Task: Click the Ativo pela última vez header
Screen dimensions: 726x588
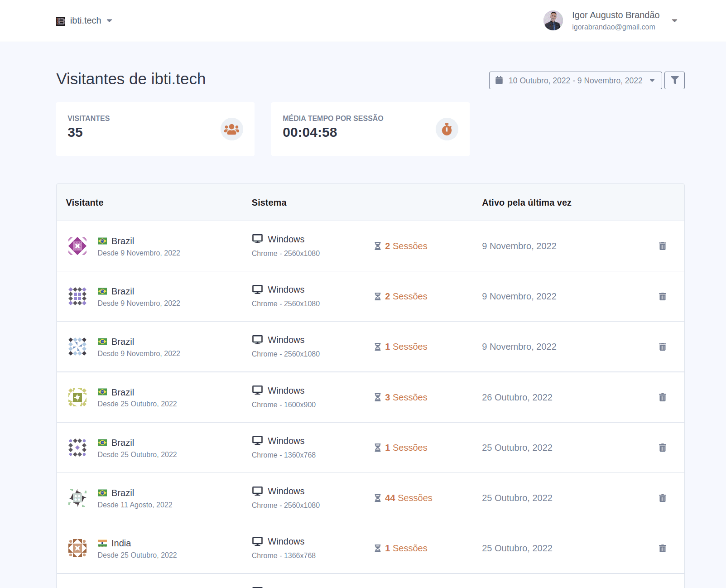Action: [526, 202]
